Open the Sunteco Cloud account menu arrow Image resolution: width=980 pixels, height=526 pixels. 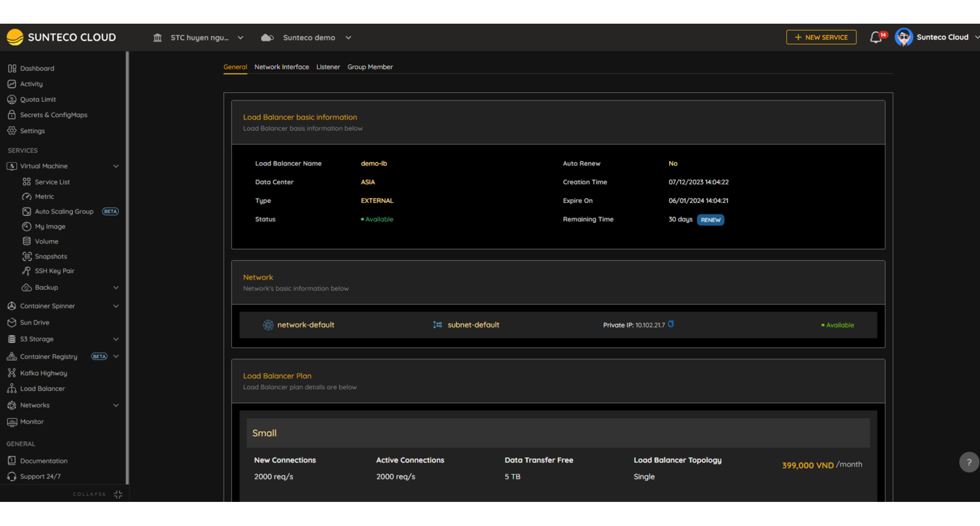(x=976, y=37)
